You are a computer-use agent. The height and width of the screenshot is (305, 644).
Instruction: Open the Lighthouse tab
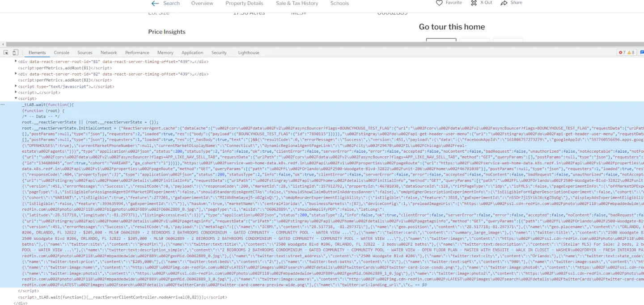(249, 53)
